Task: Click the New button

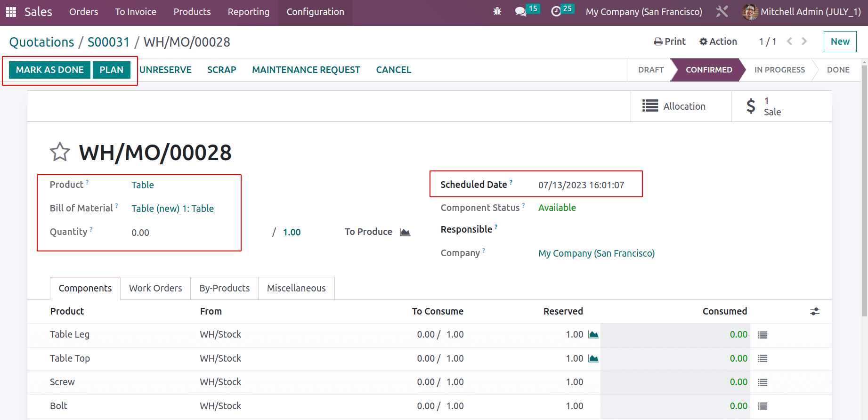Action: [840, 41]
